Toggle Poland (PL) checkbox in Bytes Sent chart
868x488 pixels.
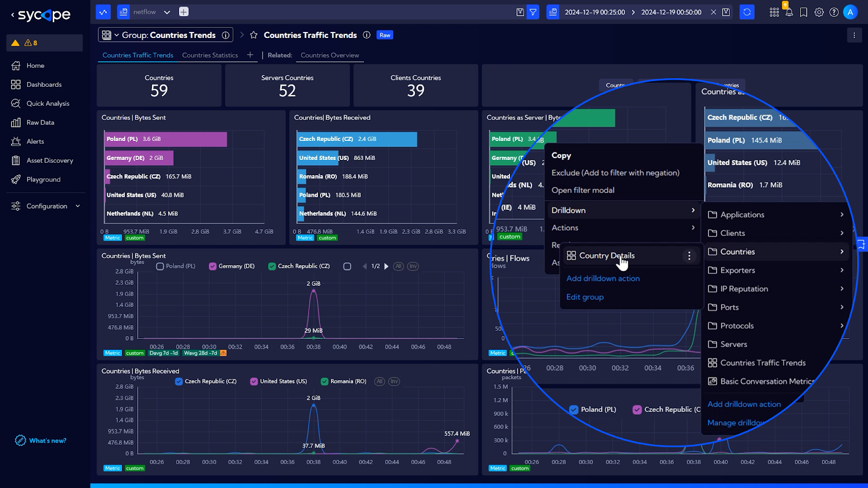click(x=160, y=266)
